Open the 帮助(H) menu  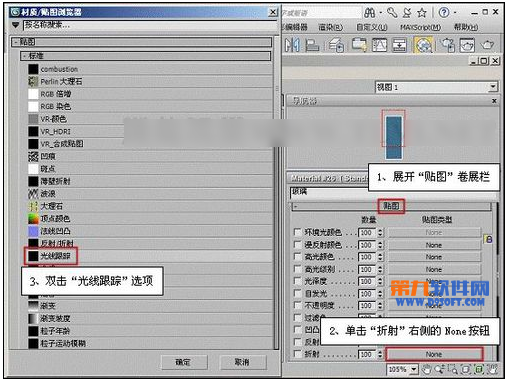[466, 27]
